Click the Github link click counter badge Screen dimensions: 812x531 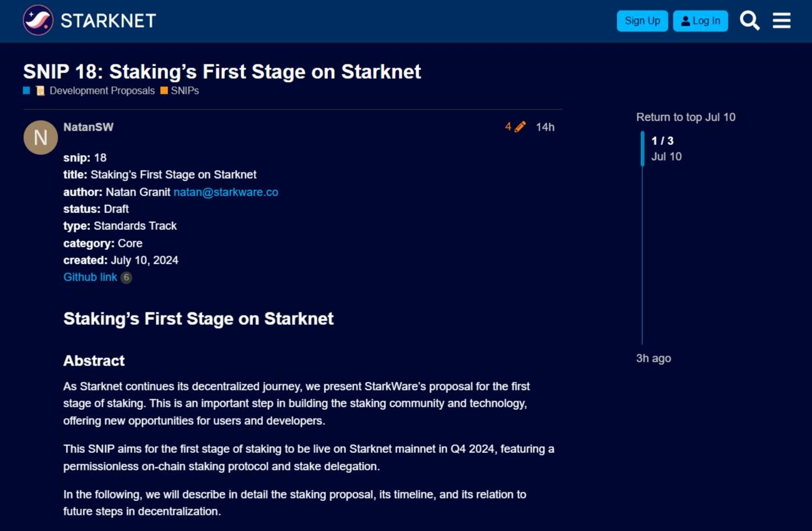[x=126, y=277]
